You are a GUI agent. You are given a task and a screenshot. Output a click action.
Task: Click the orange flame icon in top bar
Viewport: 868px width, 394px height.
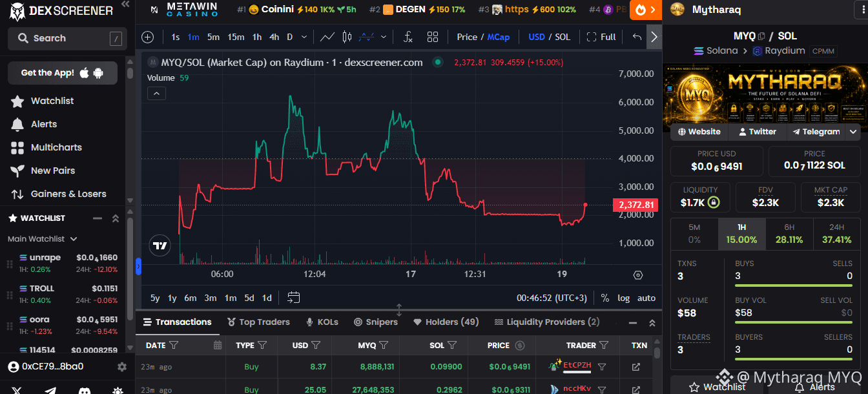coord(641,10)
